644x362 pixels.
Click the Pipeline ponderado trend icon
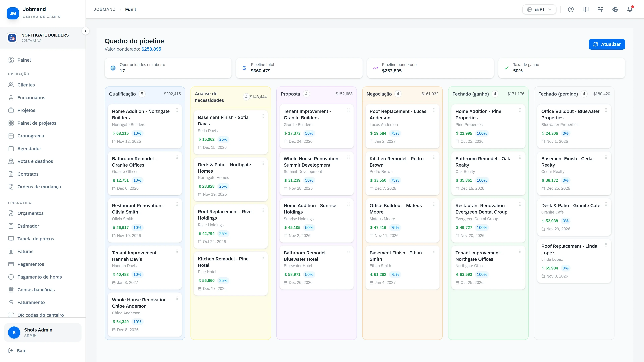[x=375, y=68]
